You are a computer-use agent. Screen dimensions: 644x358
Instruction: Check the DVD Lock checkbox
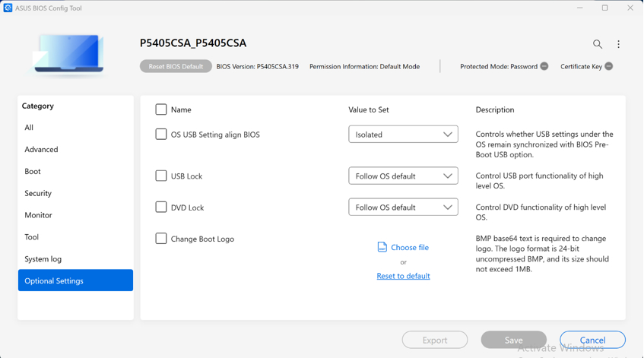(x=161, y=207)
